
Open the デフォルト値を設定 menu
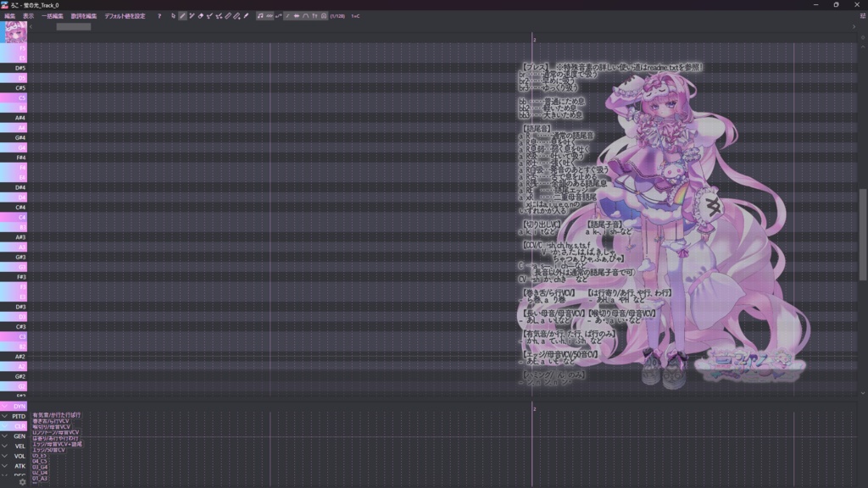tap(125, 16)
